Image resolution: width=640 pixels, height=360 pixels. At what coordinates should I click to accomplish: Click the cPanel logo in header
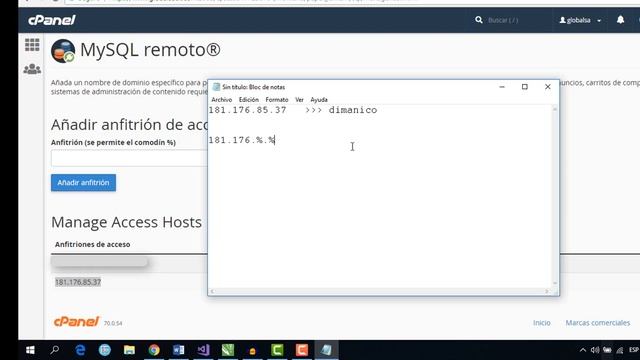(52, 20)
